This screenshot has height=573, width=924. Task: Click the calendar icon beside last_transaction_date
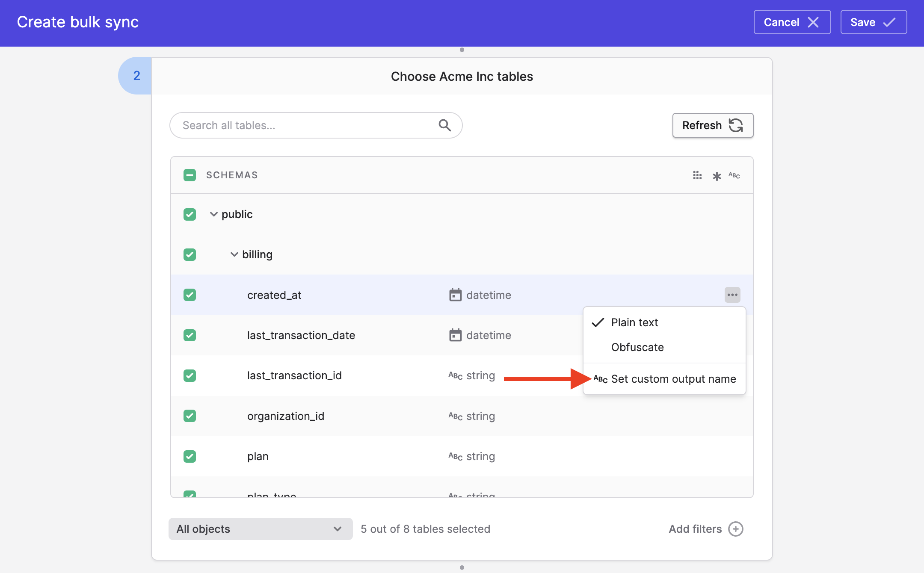(x=455, y=335)
